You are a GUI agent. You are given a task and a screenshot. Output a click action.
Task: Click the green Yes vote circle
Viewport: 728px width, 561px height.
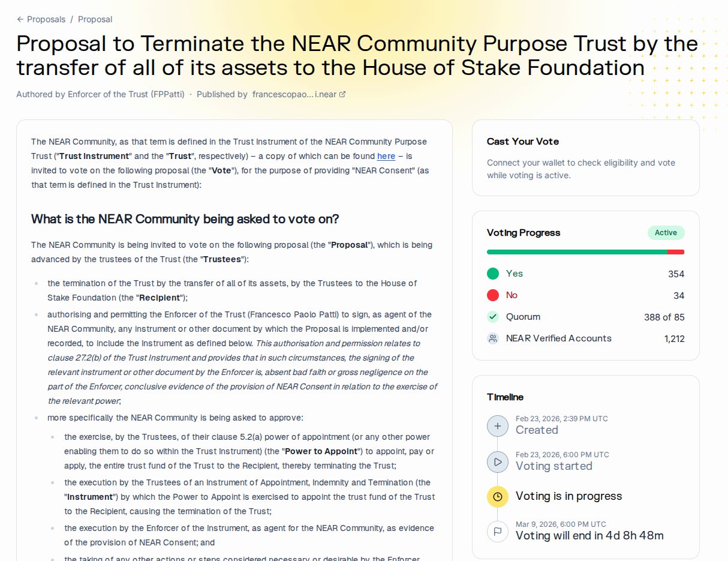[493, 274]
